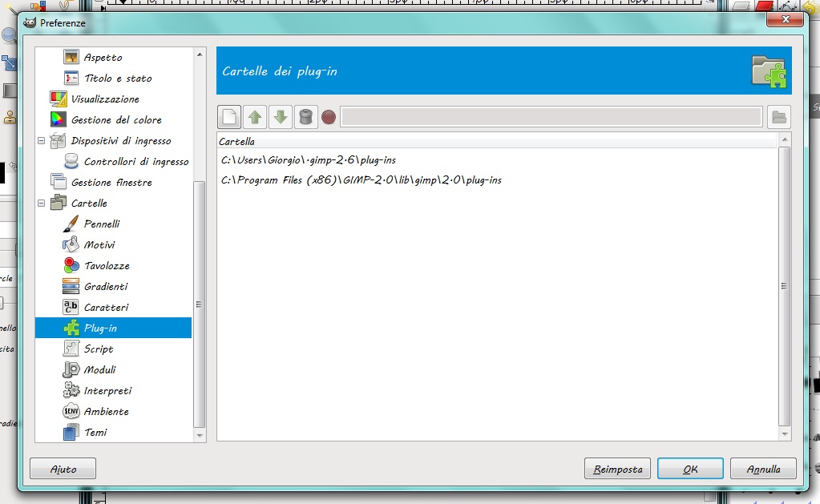
Task: Click the Aspetto icon in preferences tree
Action: (71, 57)
